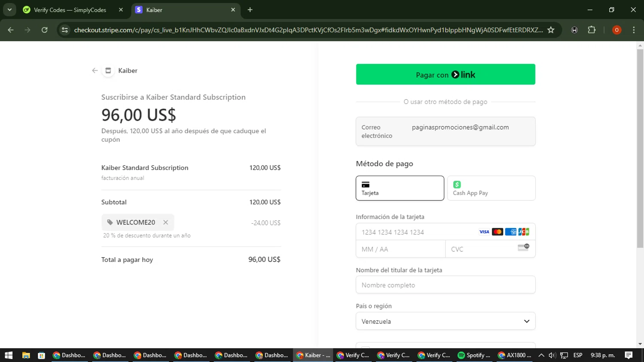Viewport: 644px width, 362px height.
Task: Click the green Cash App logo icon
Action: (457, 184)
